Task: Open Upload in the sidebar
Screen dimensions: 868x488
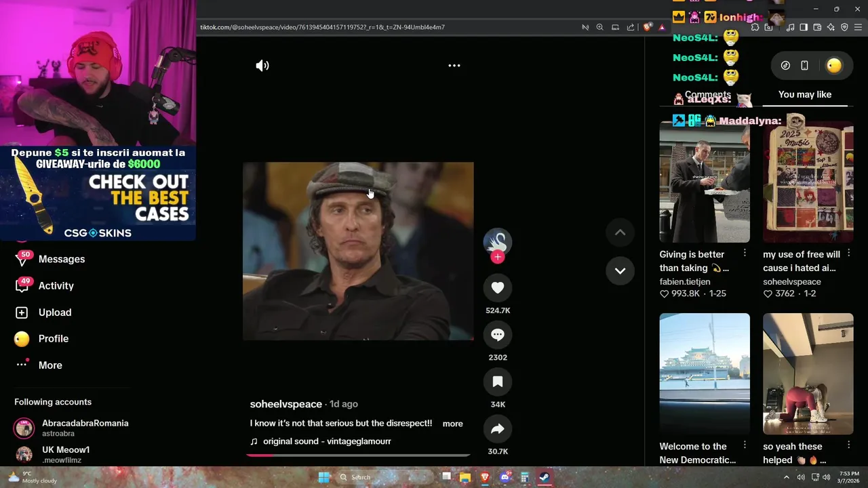Action: click(45, 312)
